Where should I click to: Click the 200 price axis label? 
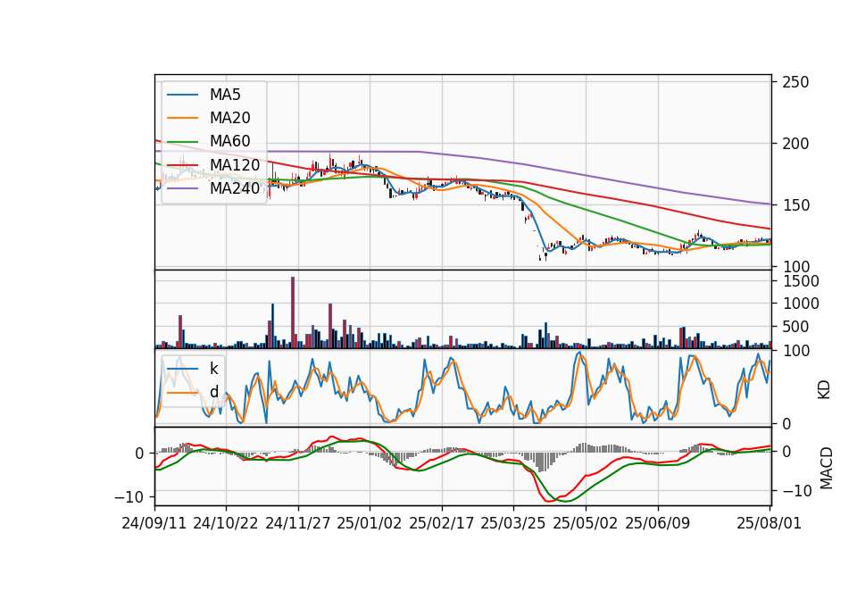pyautogui.click(x=795, y=144)
